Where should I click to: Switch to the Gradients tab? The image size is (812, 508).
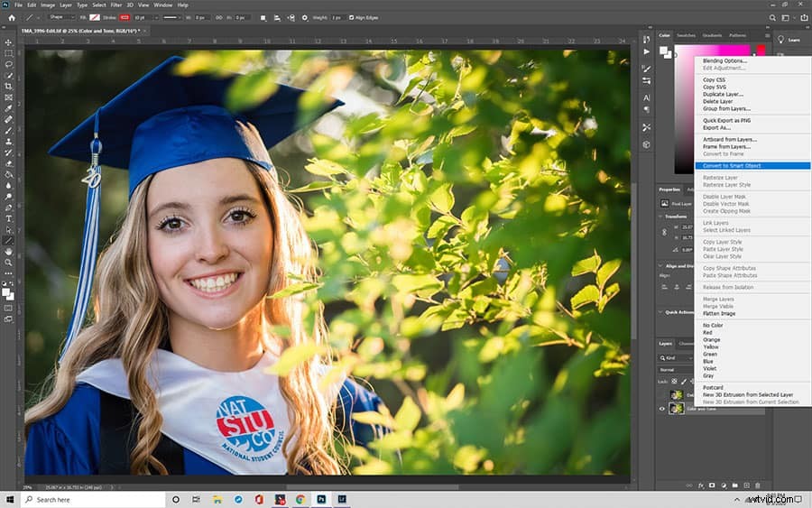(712, 35)
